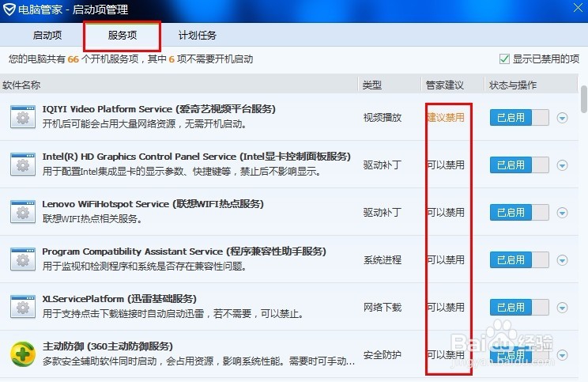Expand options arrow for XLServicePlatform

coord(562,308)
